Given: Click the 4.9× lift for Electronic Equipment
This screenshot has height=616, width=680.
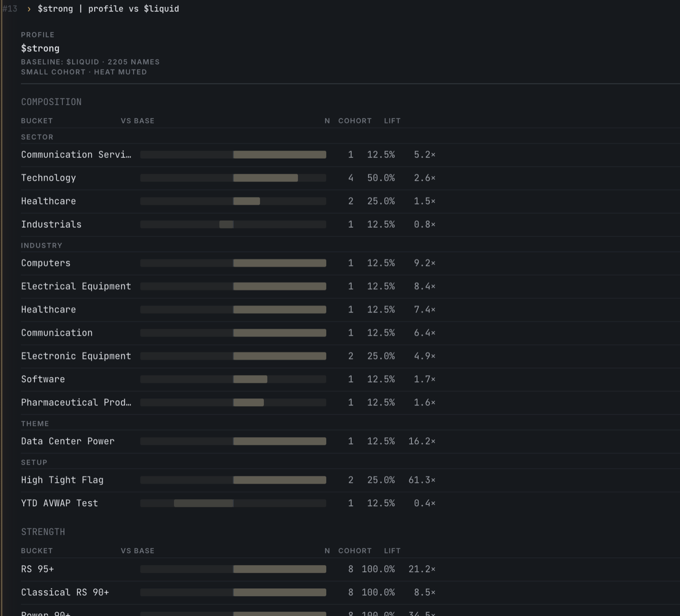Looking at the screenshot, I should click(x=425, y=356).
